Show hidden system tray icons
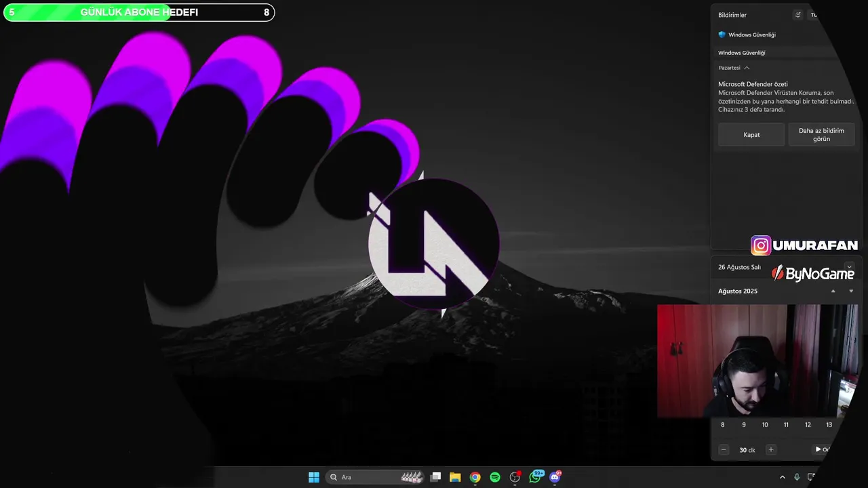868x488 pixels. coord(782,477)
